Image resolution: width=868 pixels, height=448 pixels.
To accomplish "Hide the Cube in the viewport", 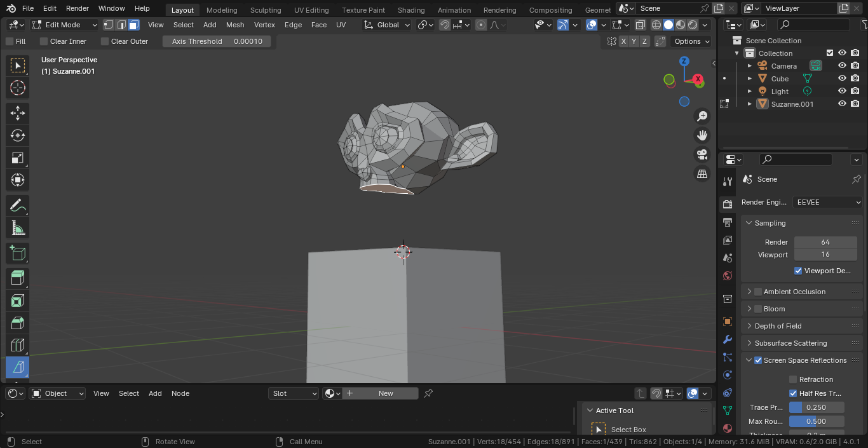I will 842,79.
